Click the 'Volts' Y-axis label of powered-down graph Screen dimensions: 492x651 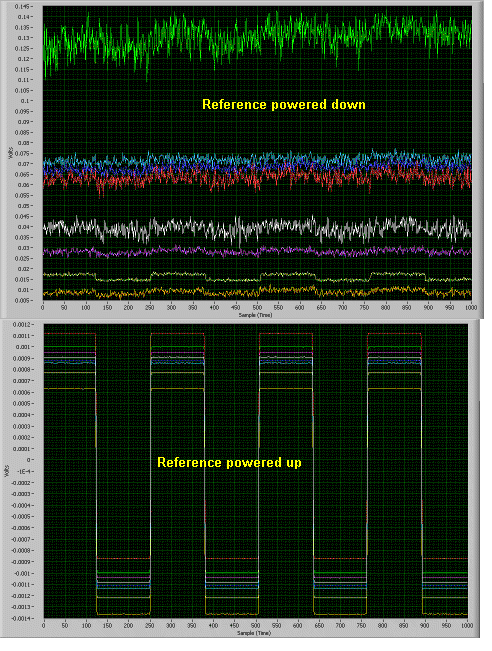pyautogui.click(x=11, y=152)
